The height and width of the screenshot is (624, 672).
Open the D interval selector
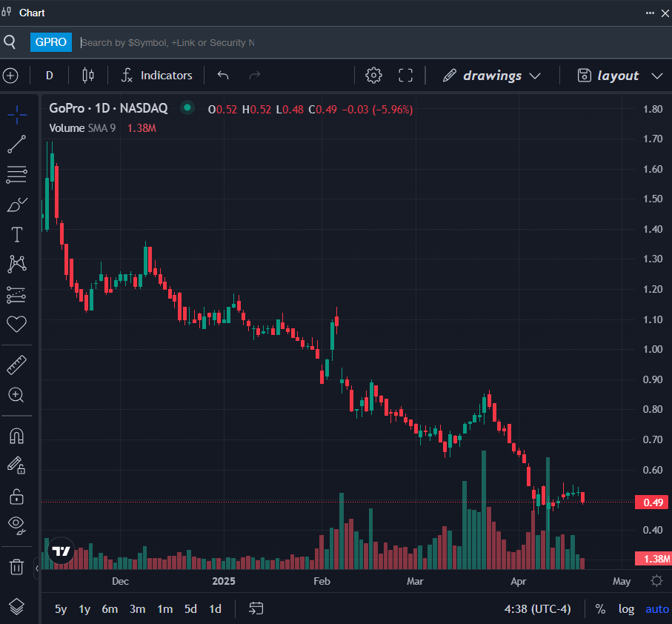50,76
